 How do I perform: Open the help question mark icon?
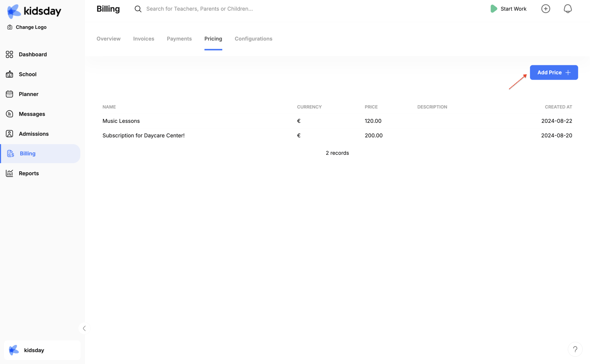pos(575,349)
